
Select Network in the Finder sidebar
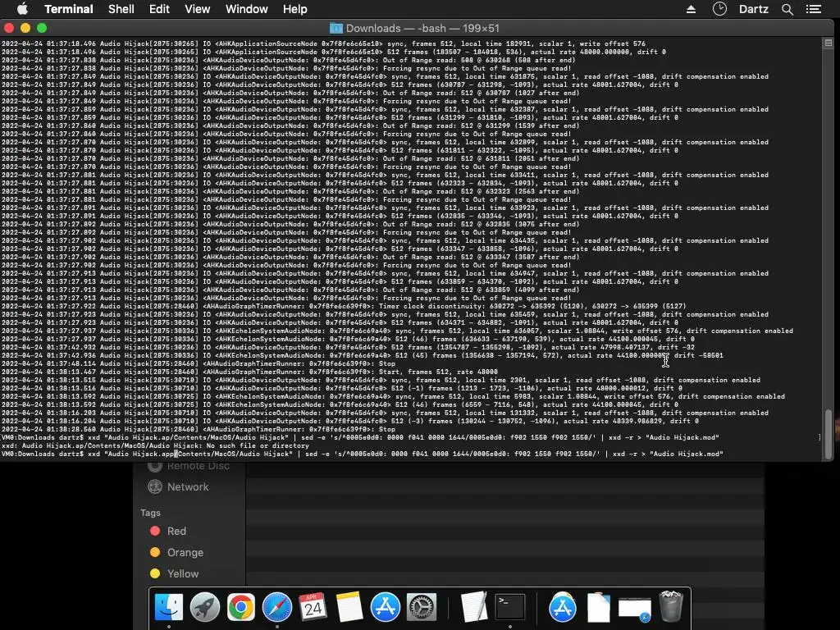tap(189, 487)
